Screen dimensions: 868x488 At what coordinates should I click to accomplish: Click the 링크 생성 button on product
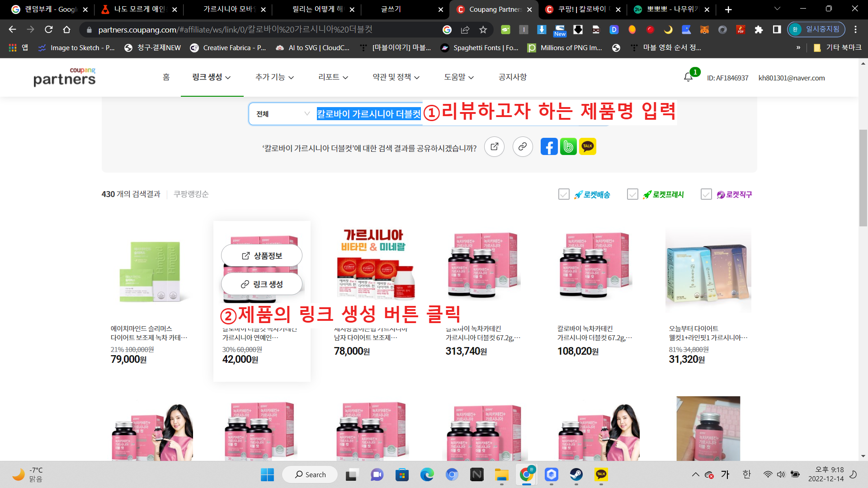[262, 284]
